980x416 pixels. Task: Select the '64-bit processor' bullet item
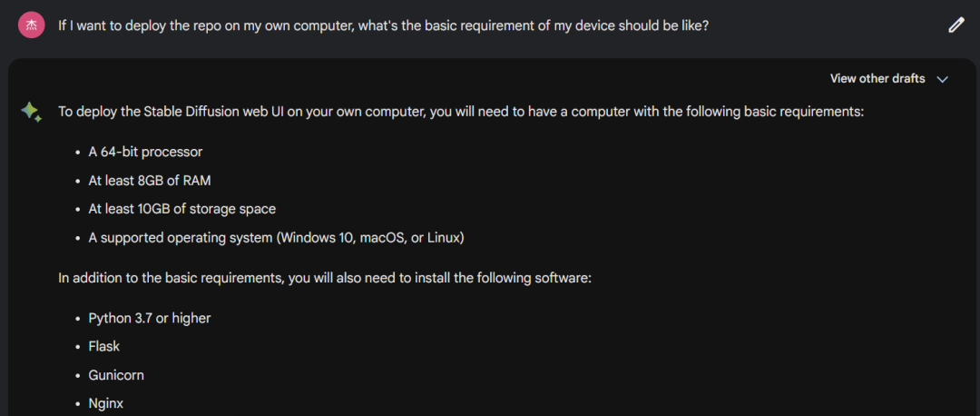145,152
